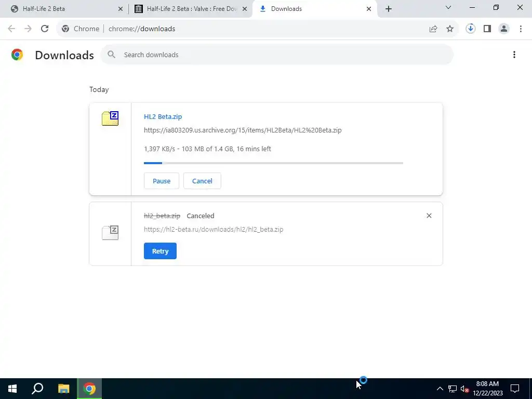
Task: Open File Explorer from the taskbar
Action: [63, 389]
